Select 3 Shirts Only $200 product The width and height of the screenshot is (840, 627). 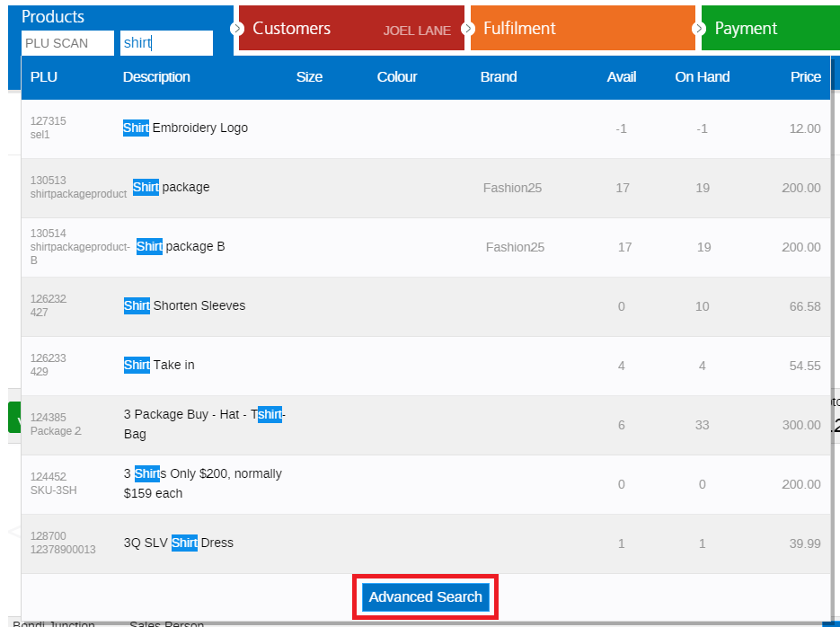[x=425, y=484]
